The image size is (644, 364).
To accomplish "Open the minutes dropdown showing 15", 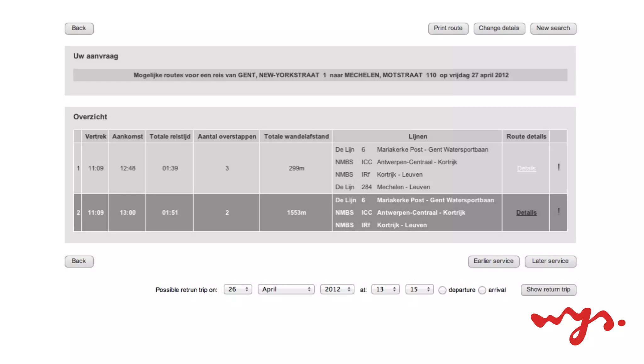I will (419, 289).
